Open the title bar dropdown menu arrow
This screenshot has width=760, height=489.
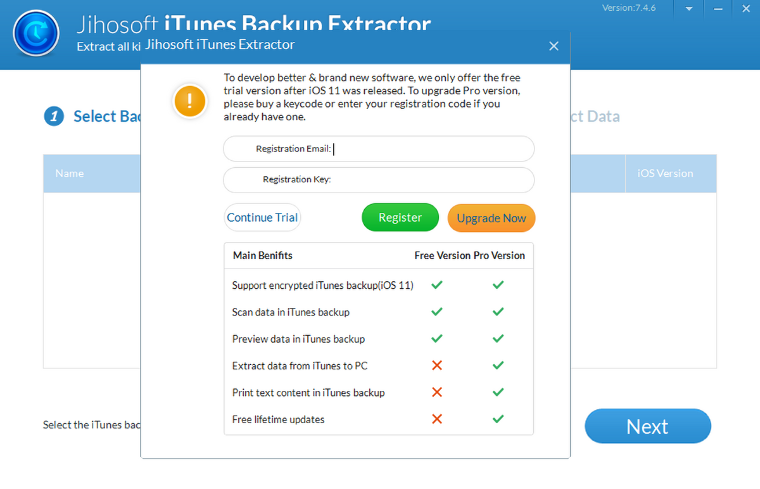tap(689, 9)
